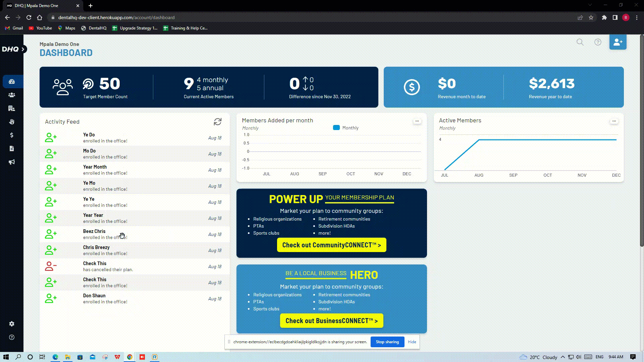This screenshot has height=362, width=644.
Task: Open Windows Start menu
Action: [6, 357]
